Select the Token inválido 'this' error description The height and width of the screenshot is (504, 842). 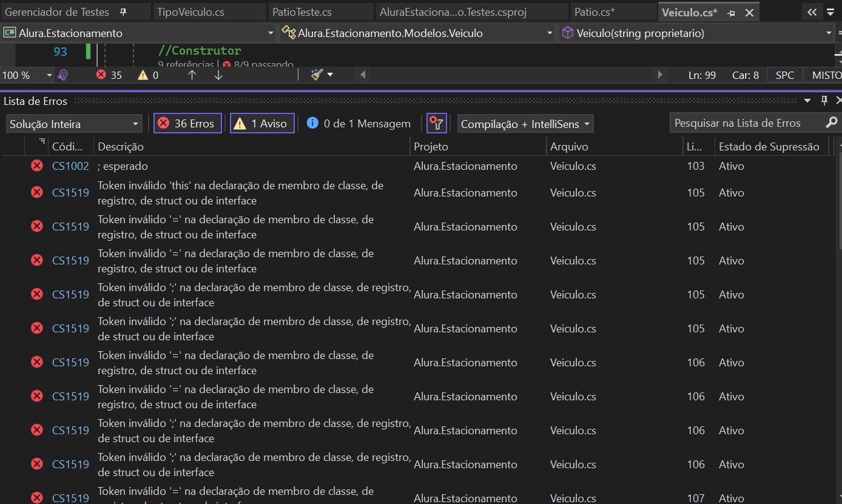coord(240,193)
